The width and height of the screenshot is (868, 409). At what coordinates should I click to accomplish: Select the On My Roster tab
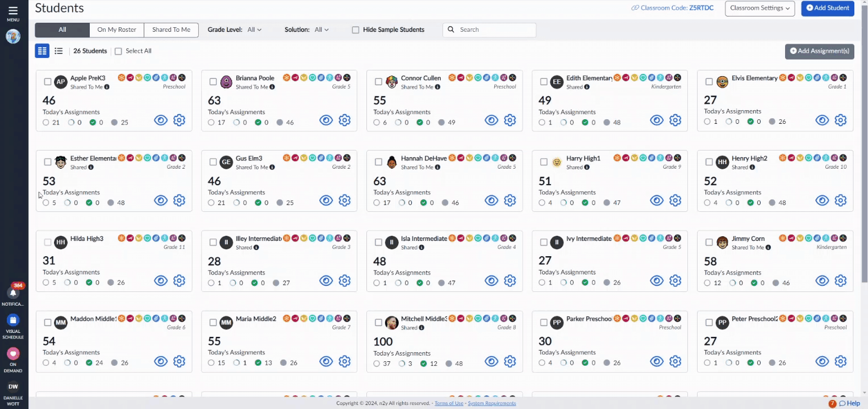(x=116, y=30)
